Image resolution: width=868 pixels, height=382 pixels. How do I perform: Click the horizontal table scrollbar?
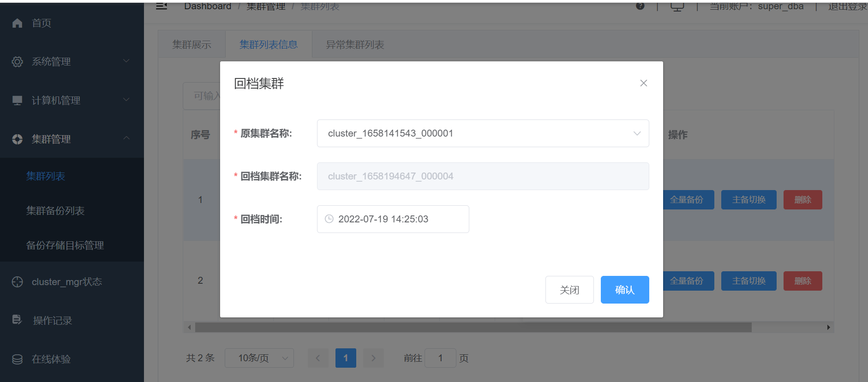[473, 328]
